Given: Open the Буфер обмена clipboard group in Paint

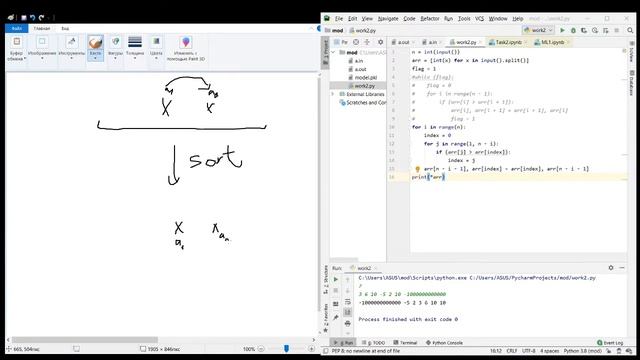Looking at the screenshot, I should [x=16, y=49].
